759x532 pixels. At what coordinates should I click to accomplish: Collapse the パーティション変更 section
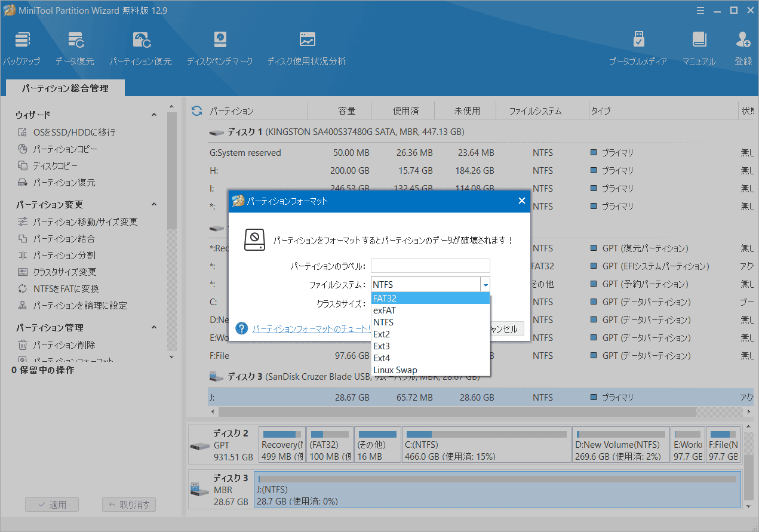153,204
